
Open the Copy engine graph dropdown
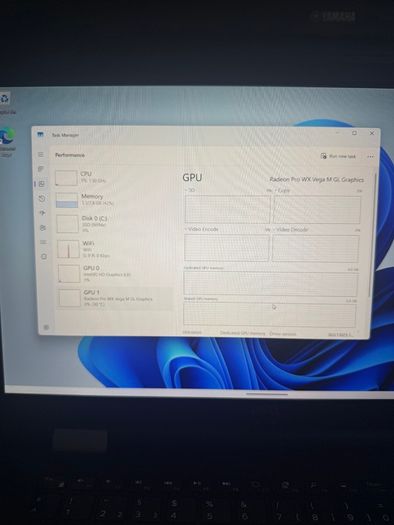click(282, 191)
